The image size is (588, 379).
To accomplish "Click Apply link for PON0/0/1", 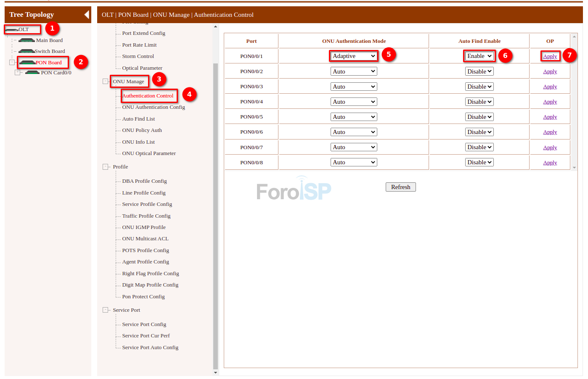I will (550, 56).
